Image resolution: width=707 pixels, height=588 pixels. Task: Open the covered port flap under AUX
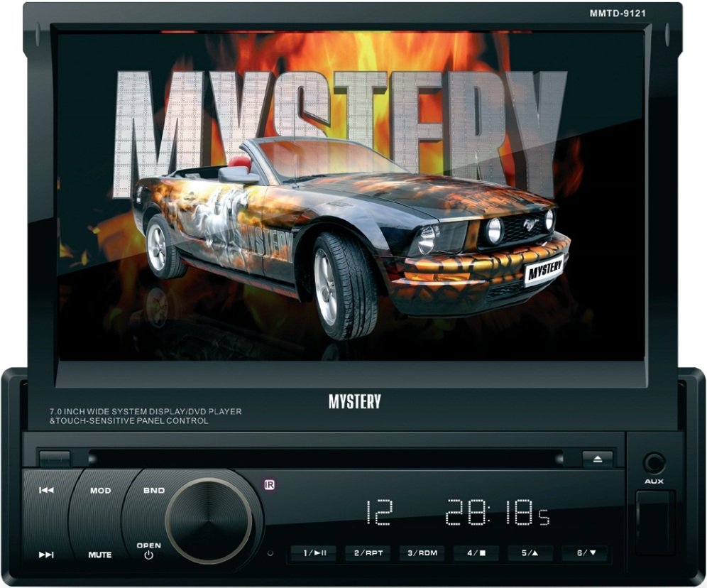654,523
